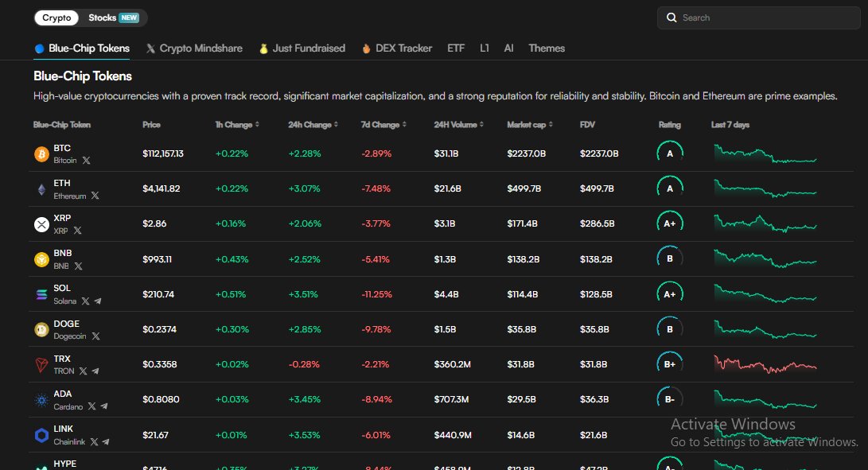Click the Dogecoin coin logo icon

[x=41, y=329]
